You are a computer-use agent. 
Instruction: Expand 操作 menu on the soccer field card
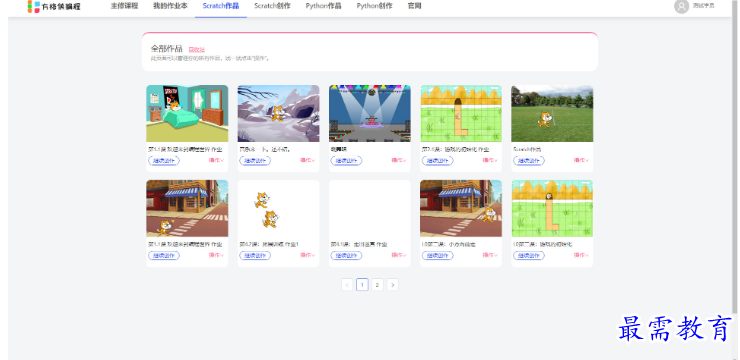[x=581, y=160]
